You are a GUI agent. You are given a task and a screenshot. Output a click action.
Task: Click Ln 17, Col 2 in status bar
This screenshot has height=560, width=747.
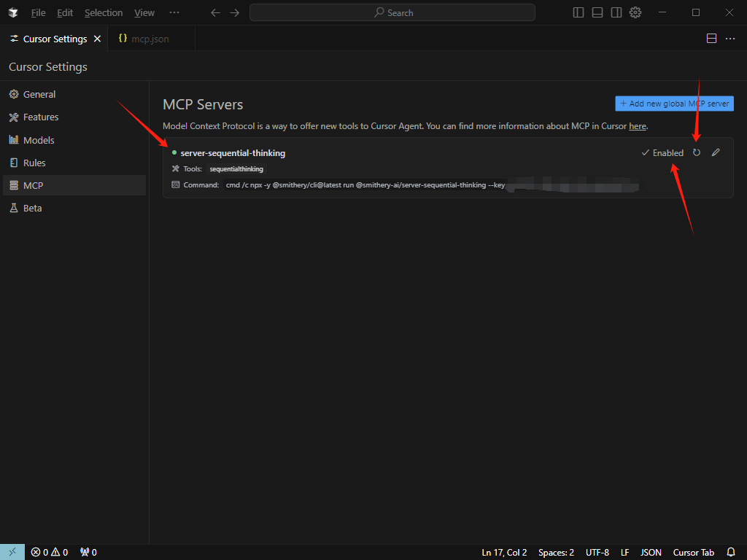point(504,553)
